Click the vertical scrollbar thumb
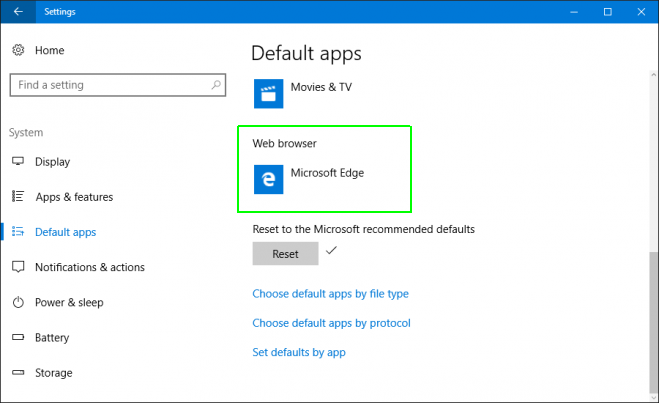Viewport: 659px width, 403px height. [654, 322]
